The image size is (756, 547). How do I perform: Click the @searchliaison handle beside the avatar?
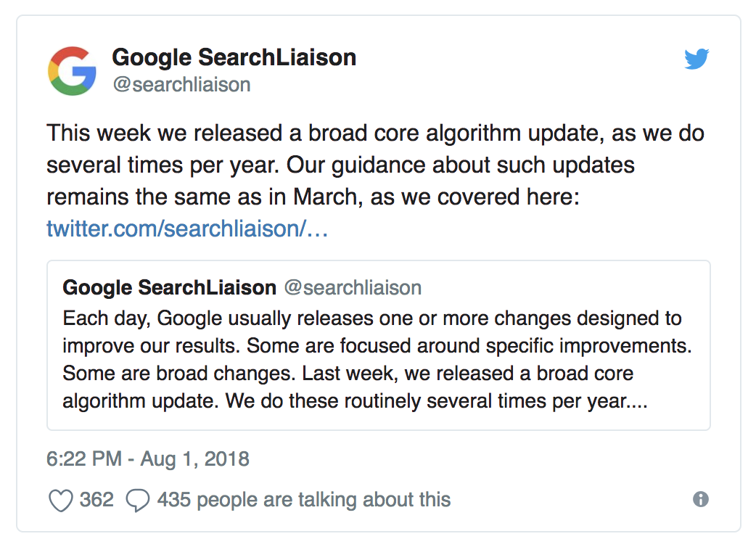181,84
